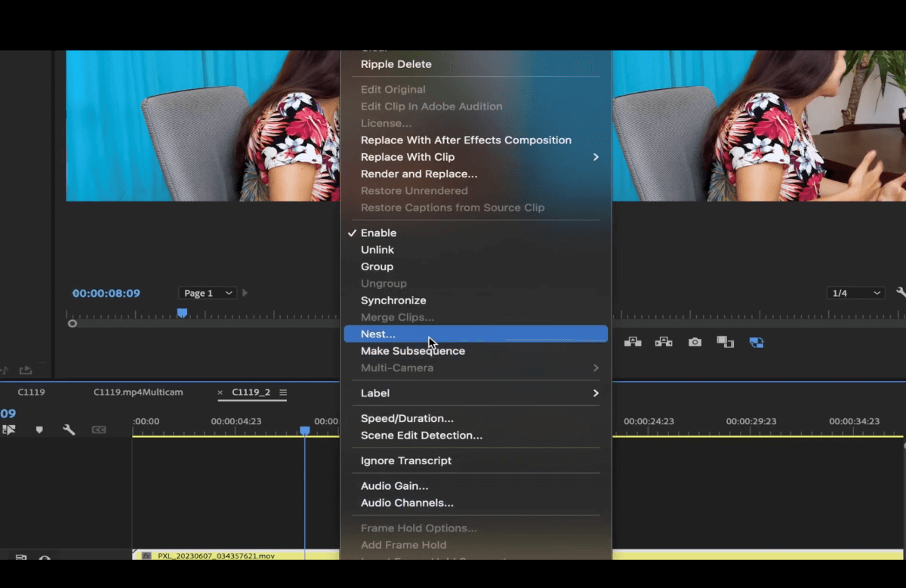The image size is (906, 588).
Task: Switch to the C1119 timeline tab
Action: click(x=32, y=393)
